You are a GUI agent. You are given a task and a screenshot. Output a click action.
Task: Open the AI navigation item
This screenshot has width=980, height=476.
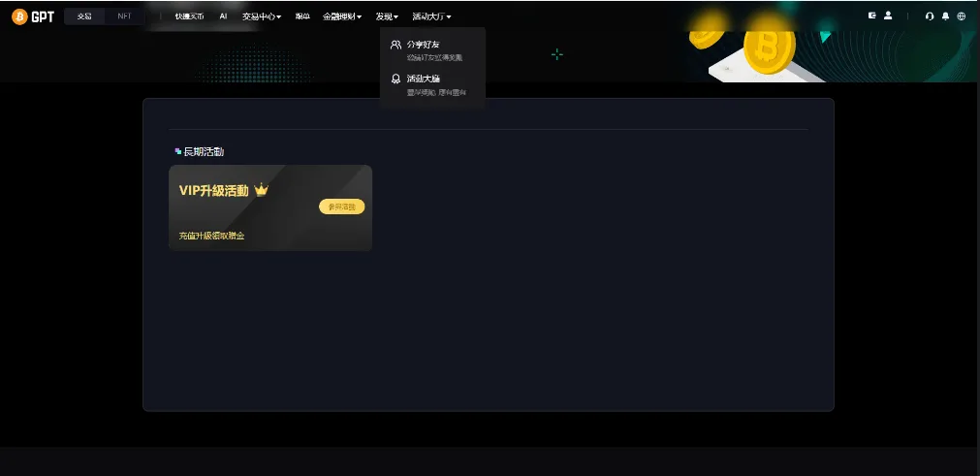(223, 16)
